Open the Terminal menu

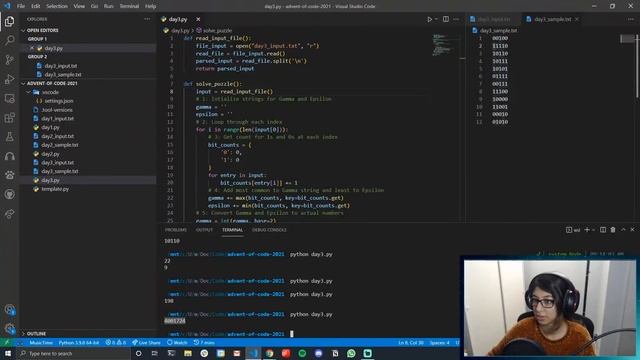click(129, 6)
